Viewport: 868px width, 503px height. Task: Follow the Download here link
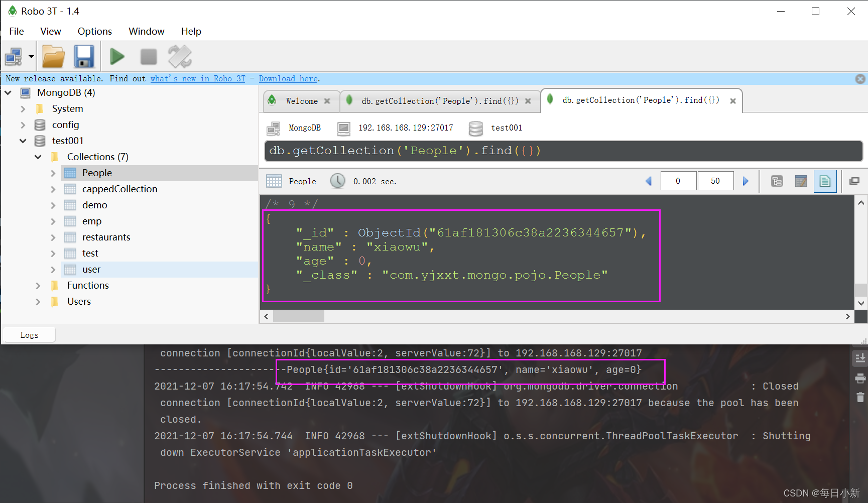[288, 79]
